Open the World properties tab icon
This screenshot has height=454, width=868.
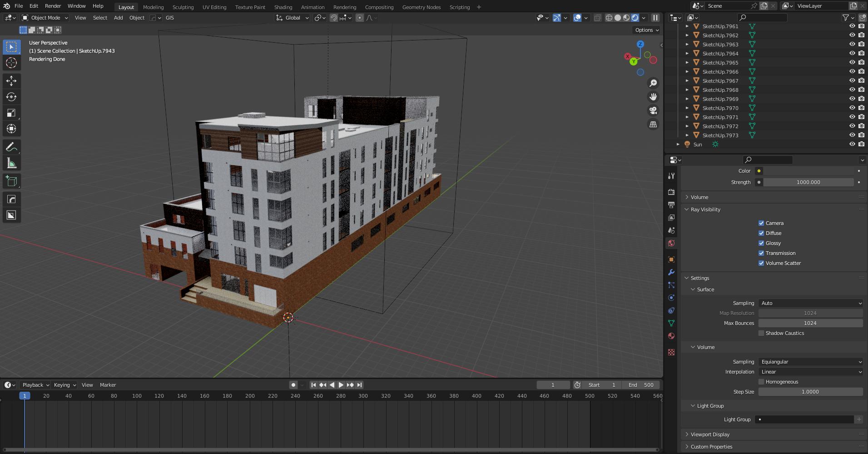pyautogui.click(x=671, y=243)
